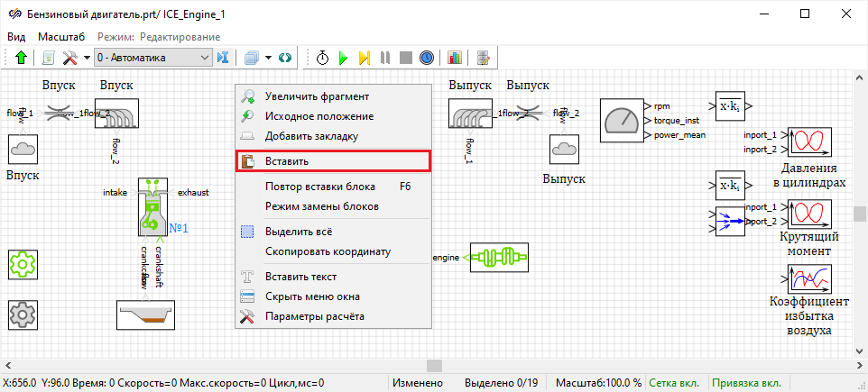Click the crossed tools parameters icon
The height and width of the screenshot is (392, 868).
coord(69,58)
